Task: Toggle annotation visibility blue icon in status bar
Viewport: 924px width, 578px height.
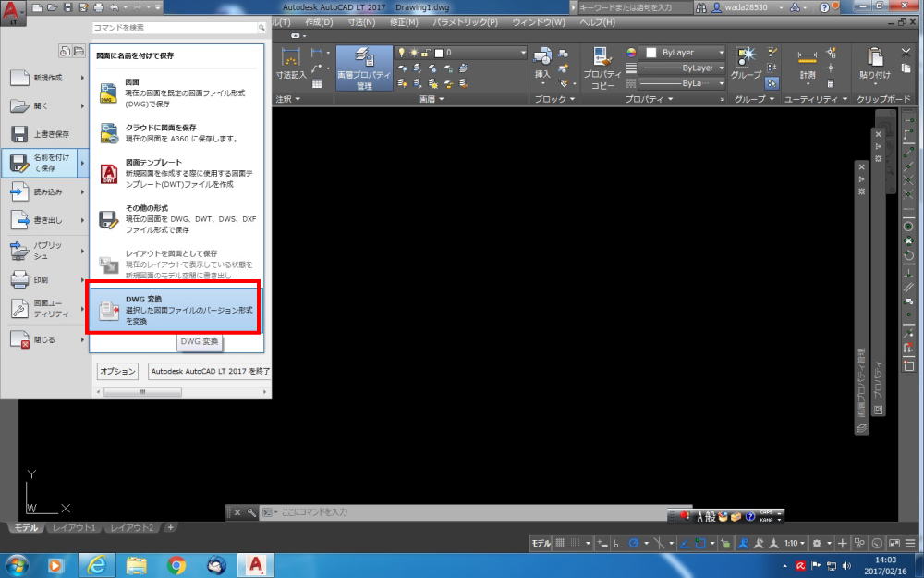Action: (743, 543)
